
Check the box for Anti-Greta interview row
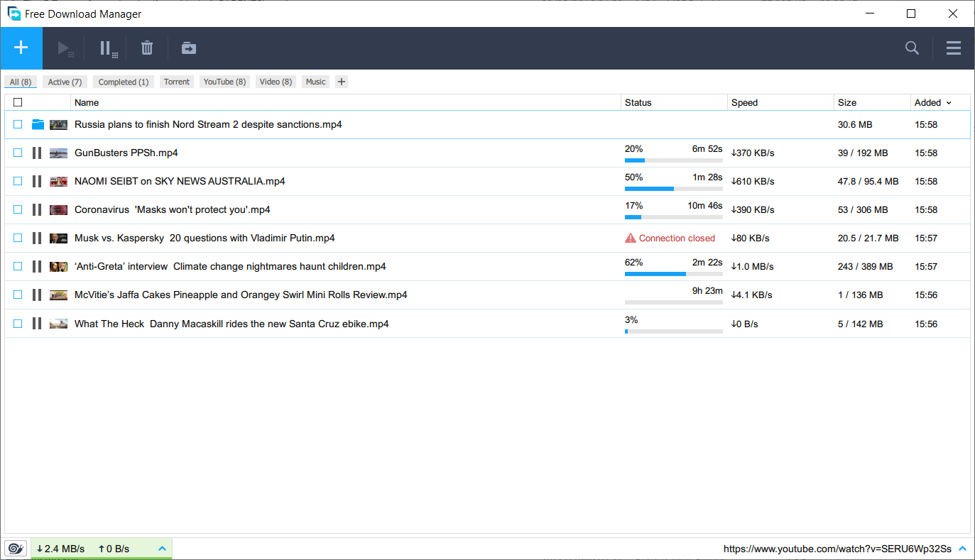(x=18, y=266)
